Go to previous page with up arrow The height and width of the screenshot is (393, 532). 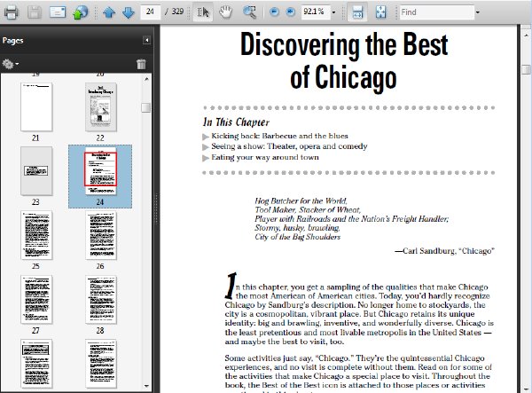[x=109, y=12]
